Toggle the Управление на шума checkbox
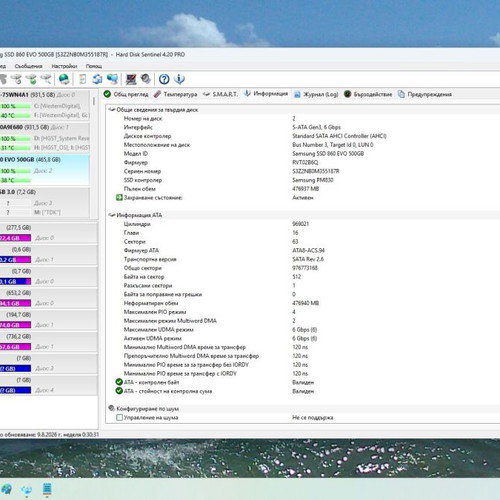The width and height of the screenshot is (500, 500). pos(119,417)
